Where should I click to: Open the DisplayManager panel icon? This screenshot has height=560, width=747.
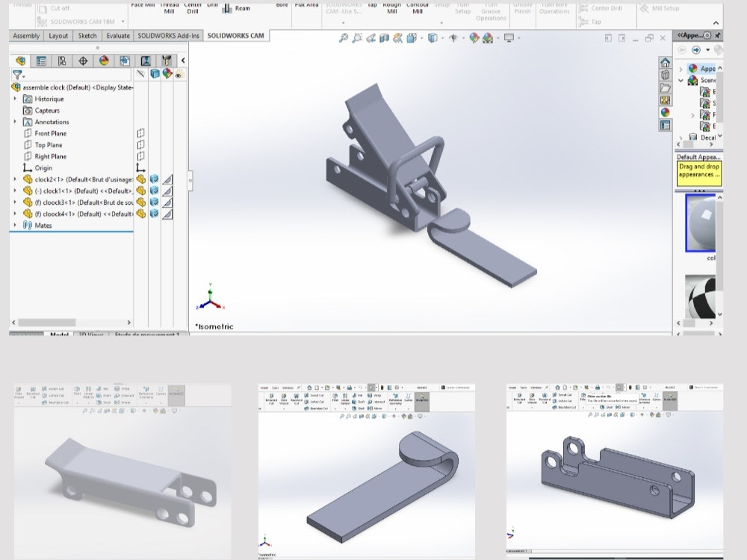103,60
